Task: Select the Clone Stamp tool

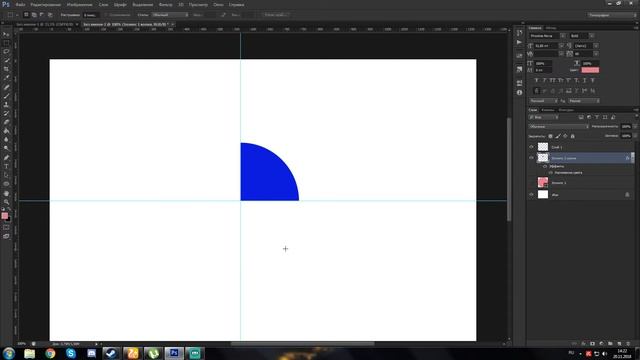Action: click(x=6, y=104)
